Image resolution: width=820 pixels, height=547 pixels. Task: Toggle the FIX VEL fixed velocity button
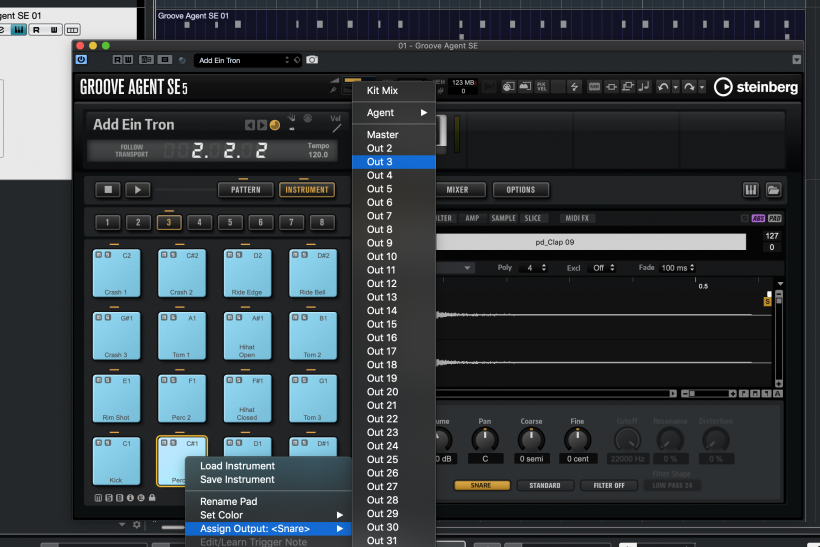pyautogui.click(x=542, y=86)
